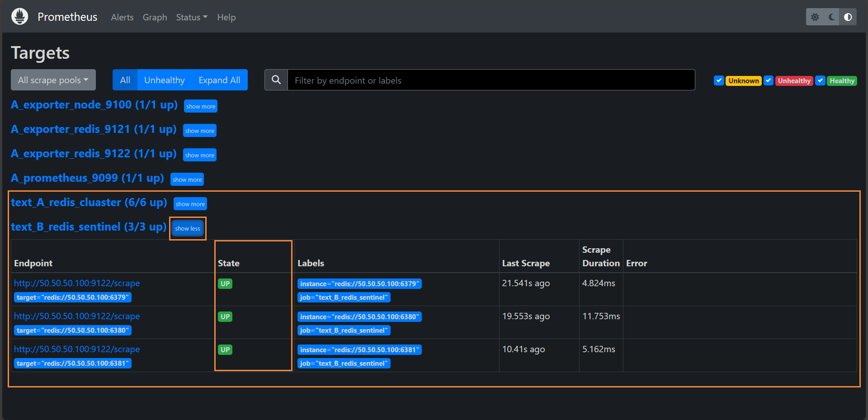Focus the endpoint or labels filter field
This screenshot has width=868, height=420.
point(491,80)
